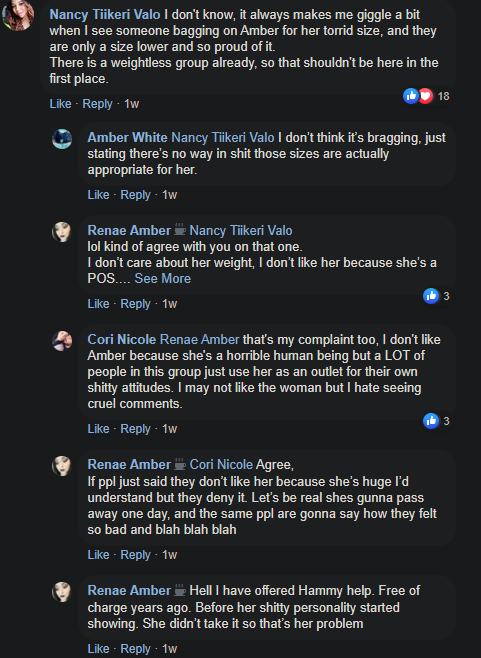The height and width of the screenshot is (658, 481).
Task: Click the 1w timestamp on Nancy's comment
Action: (131, 104)
